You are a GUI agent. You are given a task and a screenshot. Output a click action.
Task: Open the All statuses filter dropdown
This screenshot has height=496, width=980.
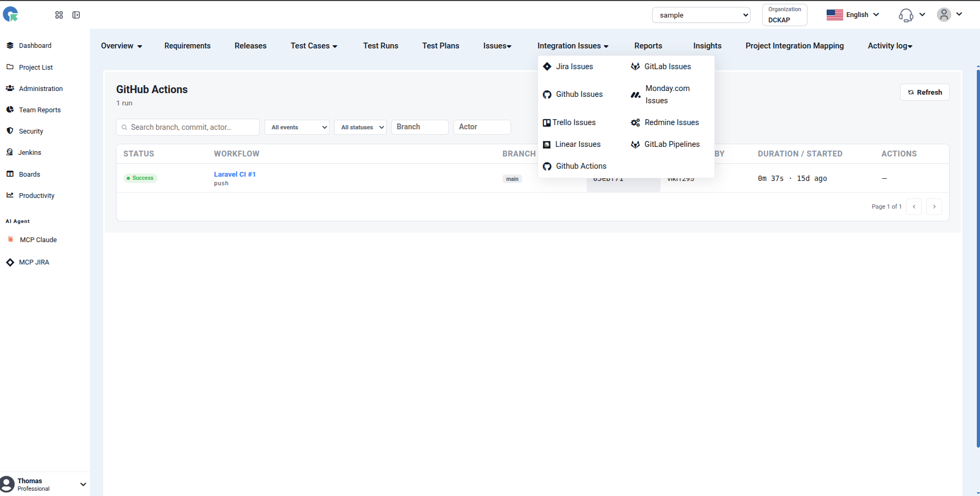click(x=360, y=127)
